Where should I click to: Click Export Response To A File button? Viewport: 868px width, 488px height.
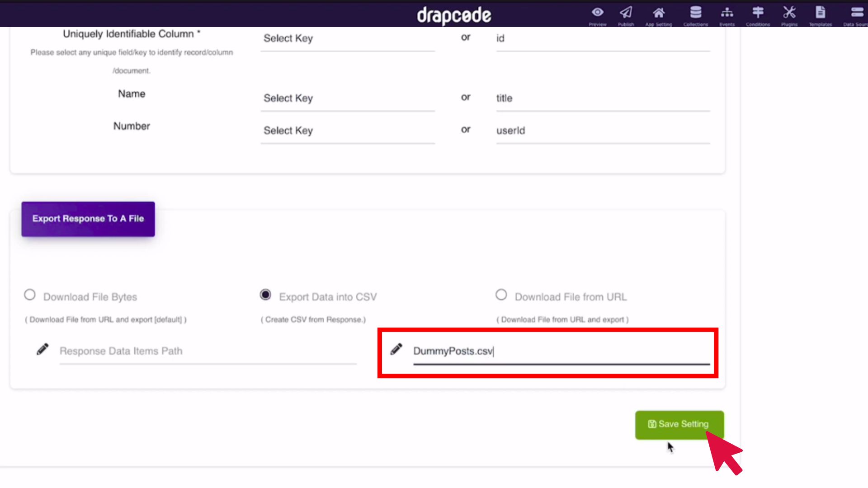pos(88,218)
